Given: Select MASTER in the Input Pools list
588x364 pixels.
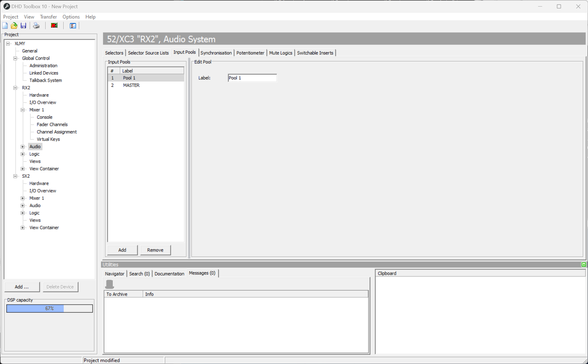Looking at the screenshot, I should [131, 85].
